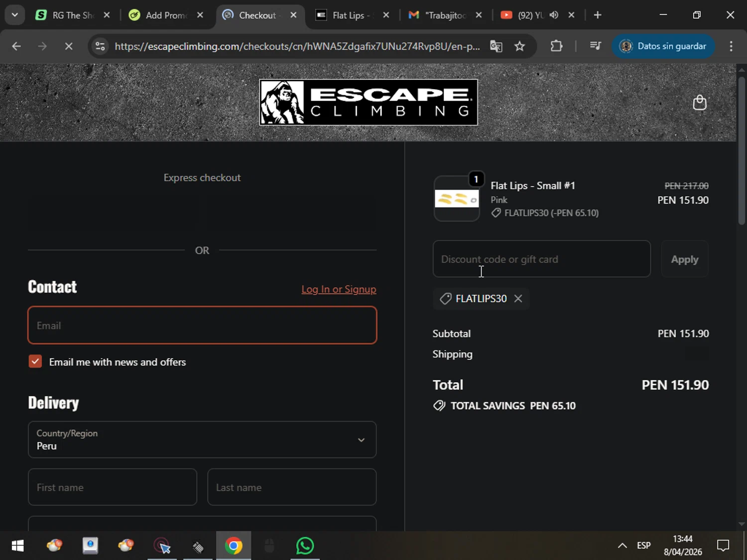Click the address bar URL
The height and width of the screenshot is (560, 747).
pyautogui.click(x=297, y=46)
